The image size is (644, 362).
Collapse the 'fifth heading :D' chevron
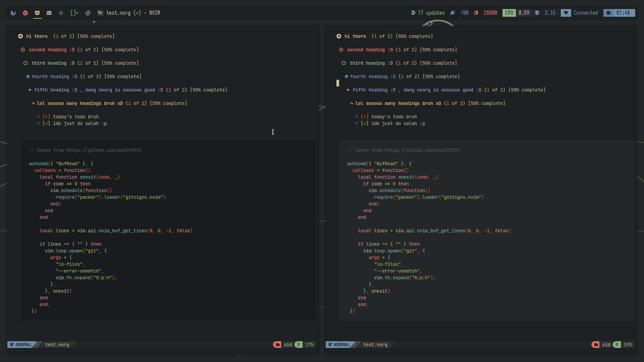30,90
